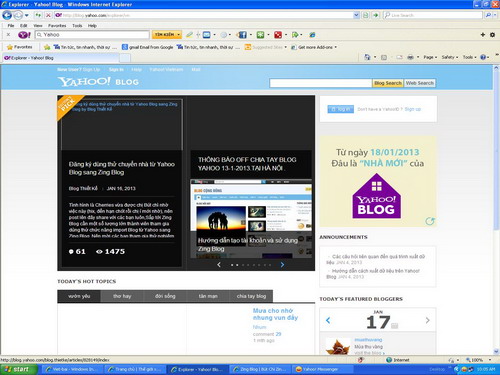Open Yahoo toolbar settings gear icon
This screenshot has height=375, width=500.
(492, 35)
